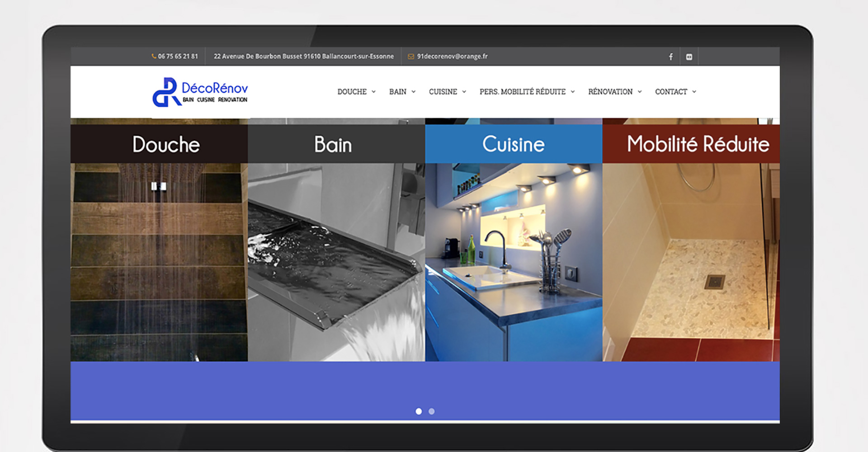
Task: Expand the Douche menu chevron
Action: click(374, 92)
